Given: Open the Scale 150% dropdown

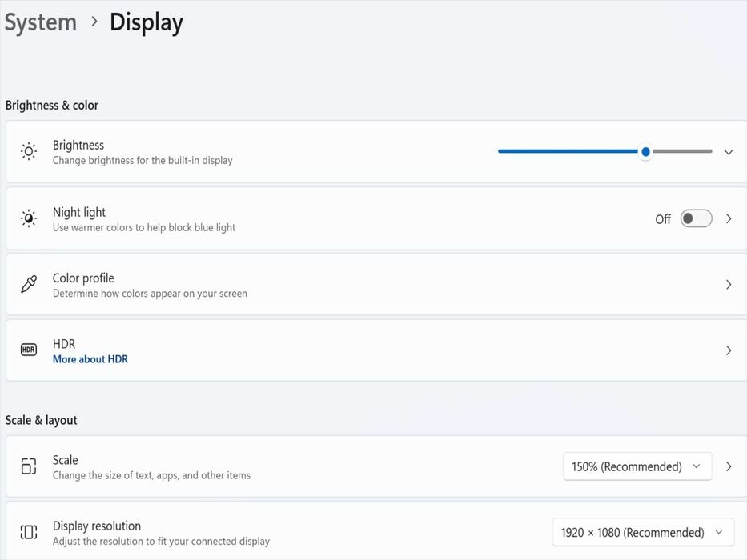Looking at the screenshot, I should (637, 466).
